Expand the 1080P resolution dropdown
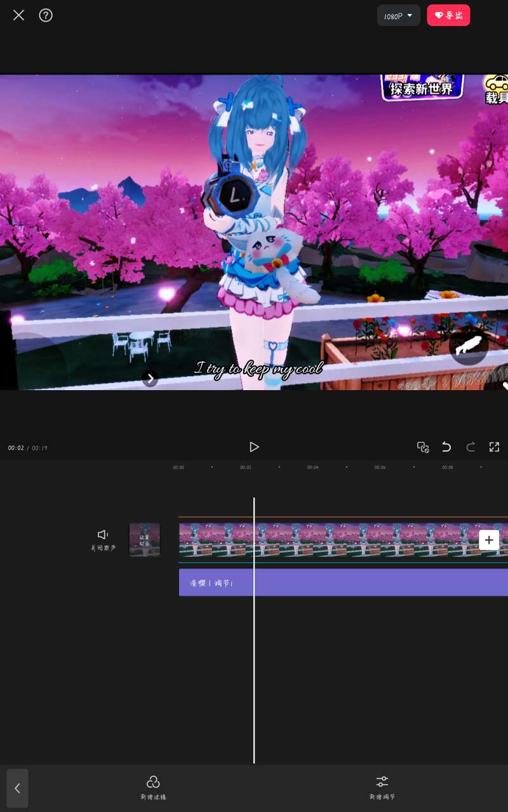508x812 pixels. [398, 15]
